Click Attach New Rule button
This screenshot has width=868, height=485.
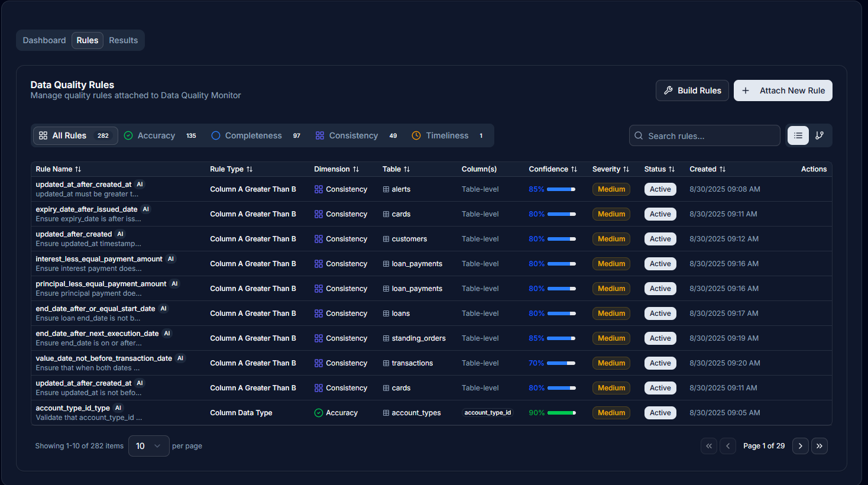(x=783, y=90)
